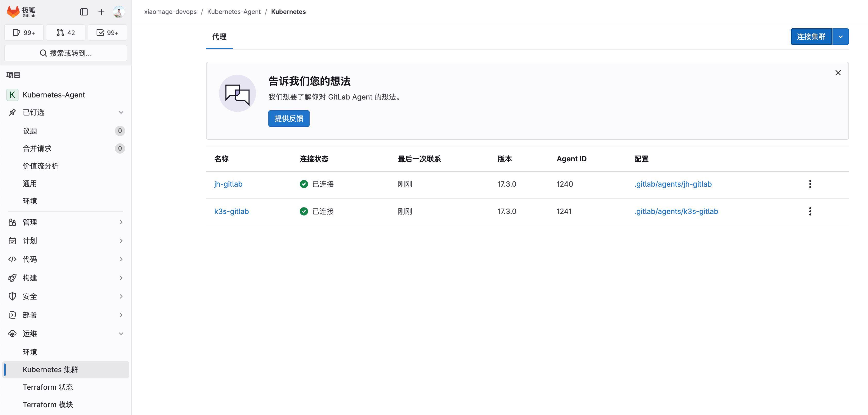Image resolution: width=868 pixels, height=415 pixels.
Task: Open the 连接集群 dropdown arrow
Action: [840, 36]
